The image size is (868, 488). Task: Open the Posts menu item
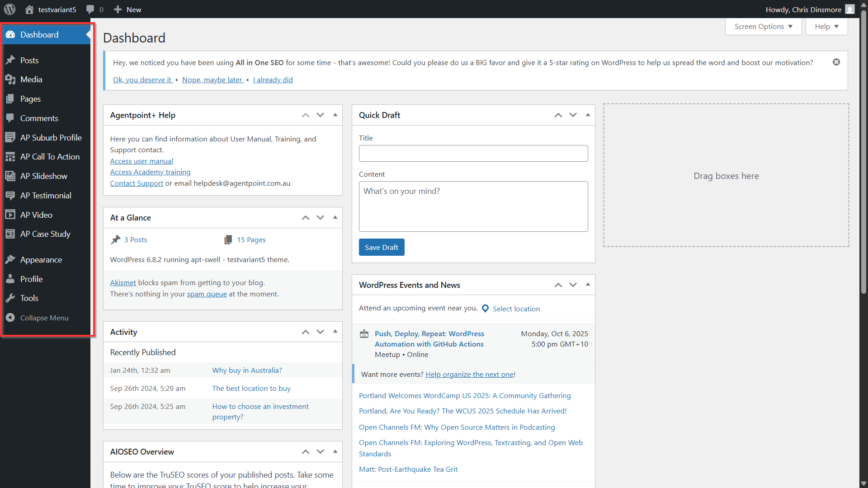45,60
